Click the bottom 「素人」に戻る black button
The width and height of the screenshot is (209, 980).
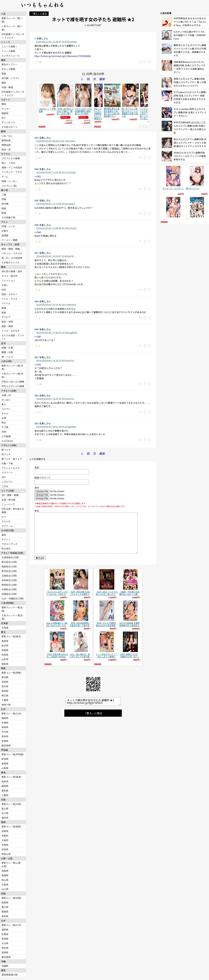pos(93,713)
